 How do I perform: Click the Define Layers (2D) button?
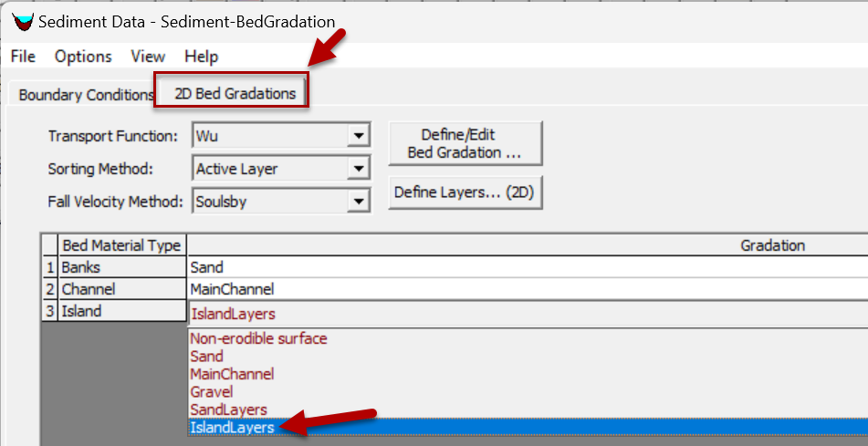point(465,192)
